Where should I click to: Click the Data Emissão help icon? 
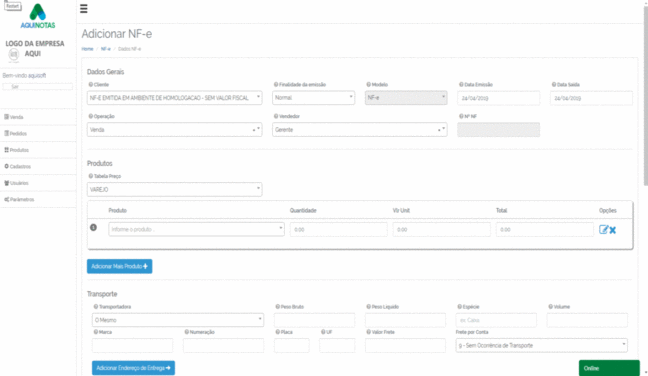click(461, 84)
